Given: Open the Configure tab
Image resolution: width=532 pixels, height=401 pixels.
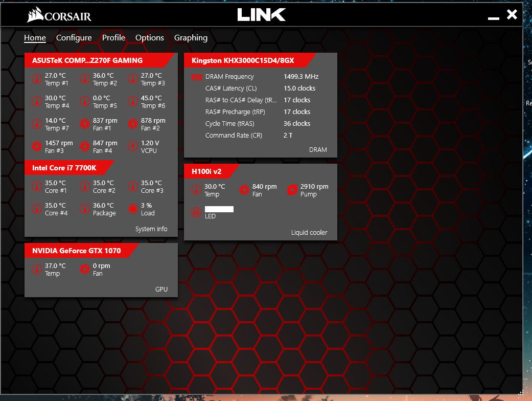Looking at the screenshot, I should [x=74, y=38].
